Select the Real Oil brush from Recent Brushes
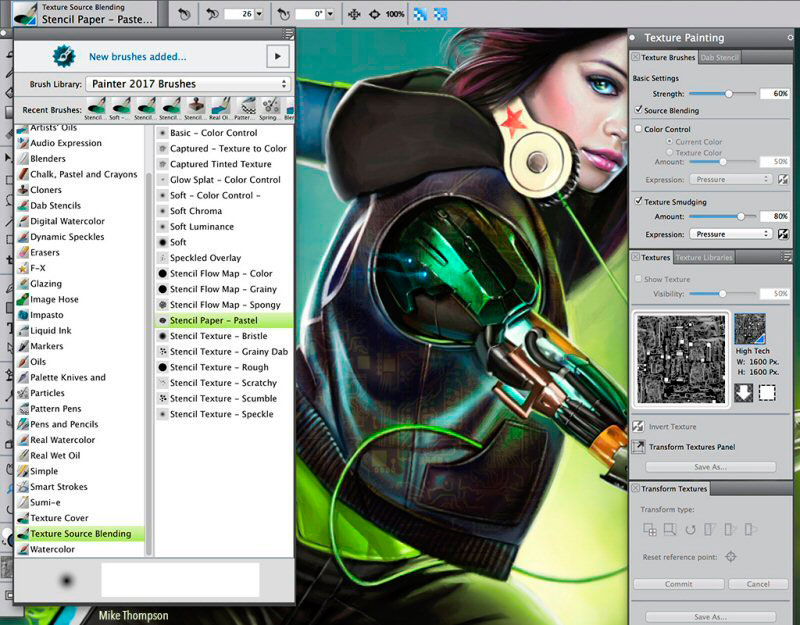Screen dimensions: 800x625 tap(218, 108)
